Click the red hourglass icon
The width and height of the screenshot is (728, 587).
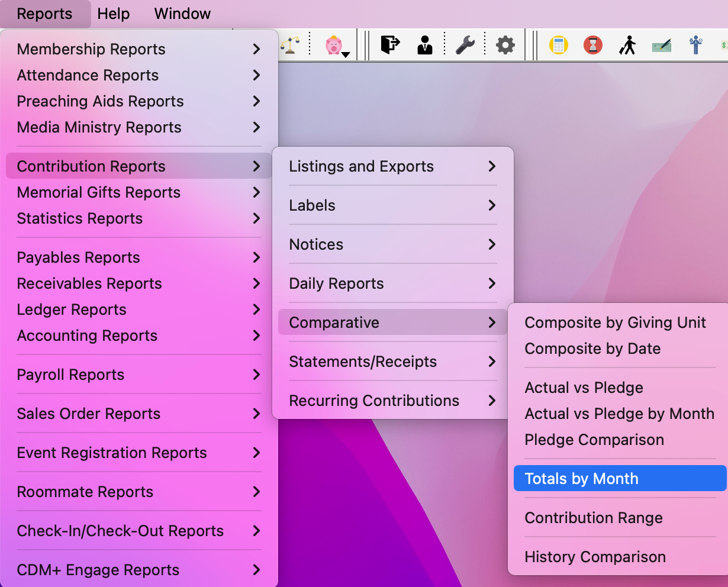coord(592,45)
